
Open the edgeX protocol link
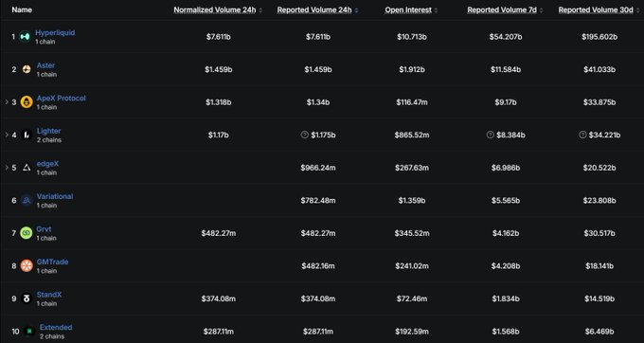[47, 164]
